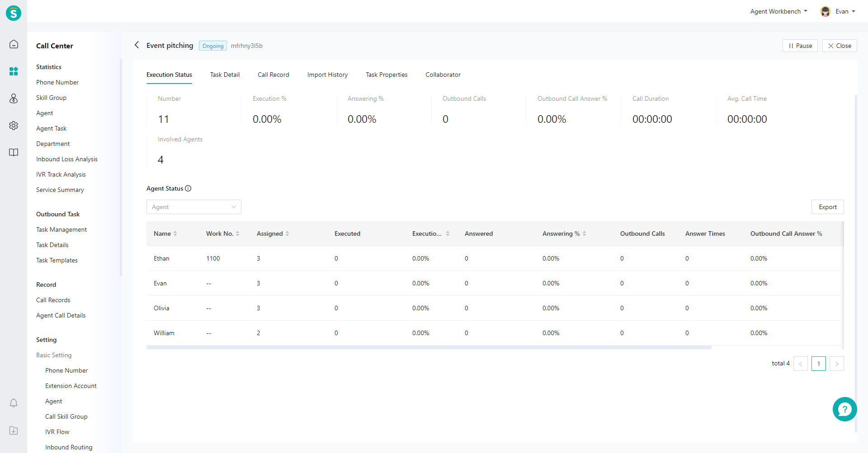Open the Import History tab

coord(327,75)
